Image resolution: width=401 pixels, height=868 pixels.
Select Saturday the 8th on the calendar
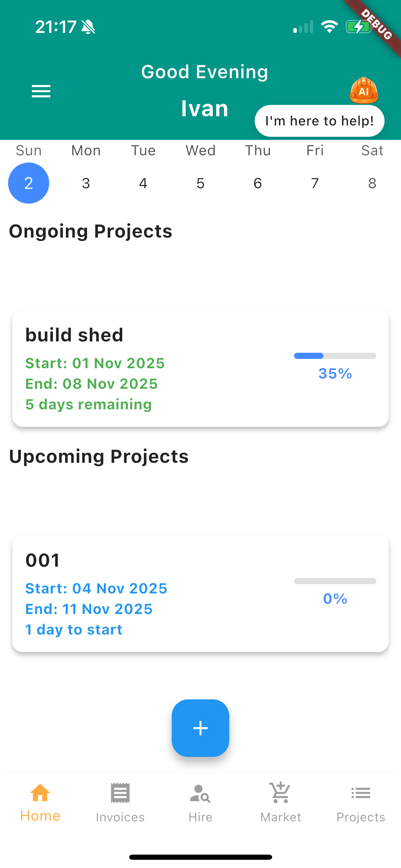(372, 183)
